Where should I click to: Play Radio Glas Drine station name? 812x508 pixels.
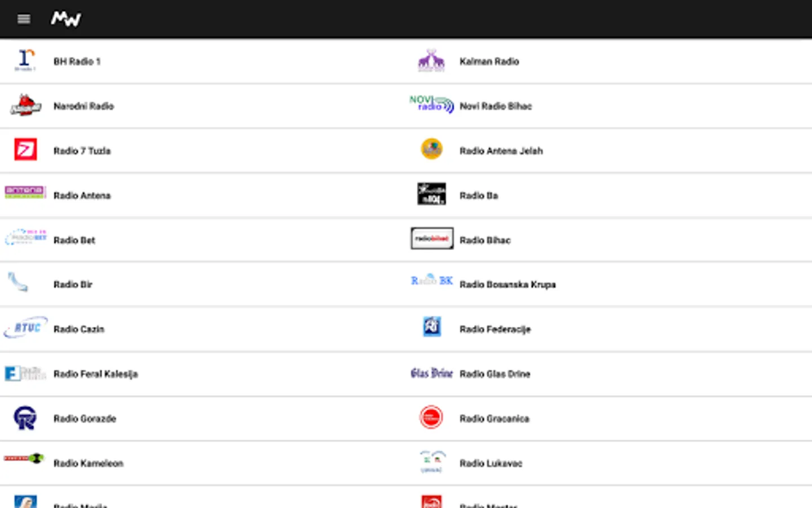click(495, 374)
